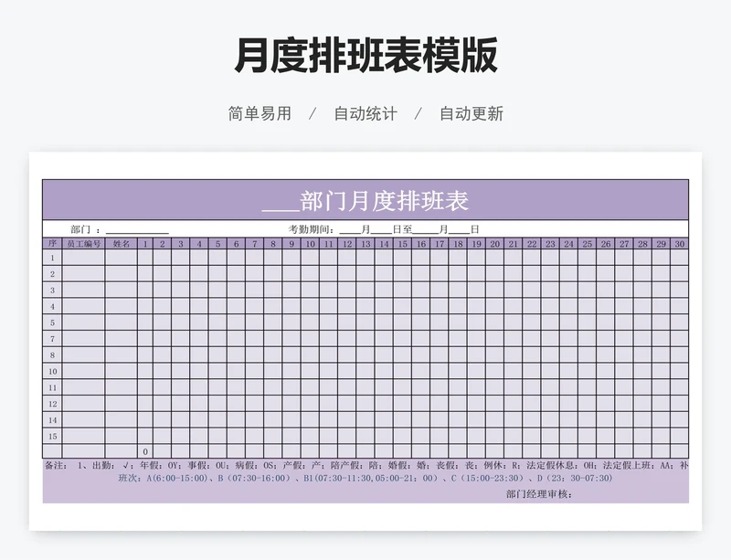This screenshot has height=560, width=731.
Task: Click the day 28 column header
Action: pos(643,243)
